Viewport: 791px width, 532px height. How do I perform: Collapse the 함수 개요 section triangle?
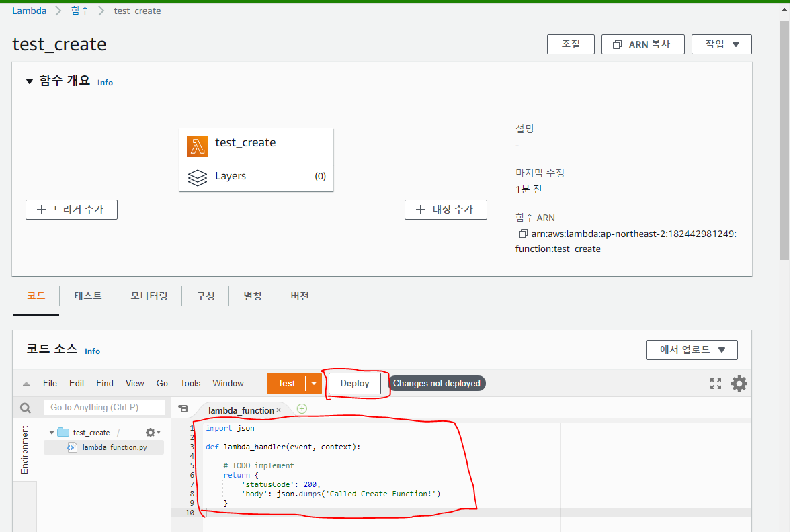click(x=30, y=81)
